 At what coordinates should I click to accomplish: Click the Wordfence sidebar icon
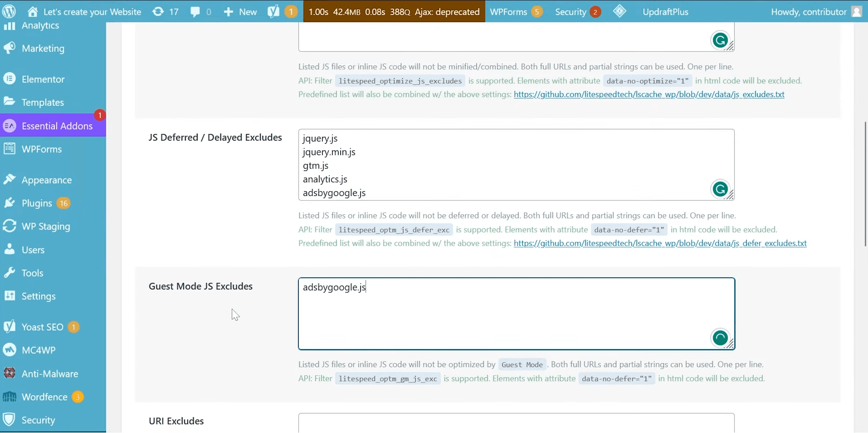coord(9,397)
